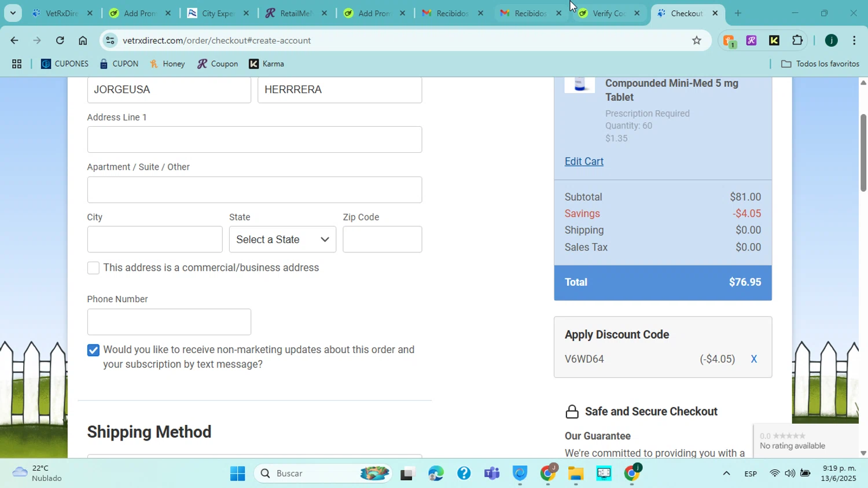Open the first extension icon with badge
Image resolution: width=868 pixels, height=488 pixels.
[729, 41]
